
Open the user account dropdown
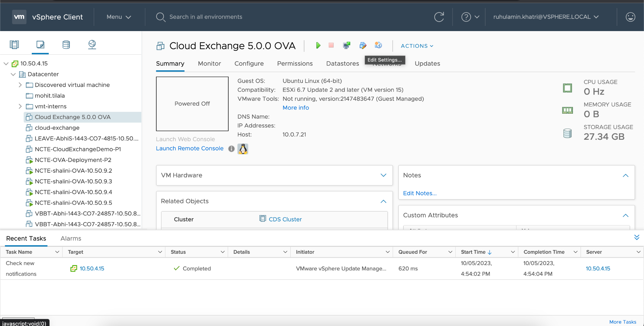(546, 17)
